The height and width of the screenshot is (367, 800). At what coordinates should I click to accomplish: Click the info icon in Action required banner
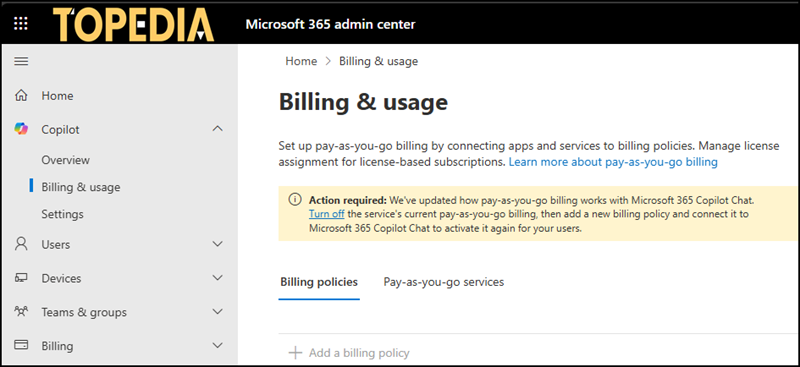coord(294,200)
